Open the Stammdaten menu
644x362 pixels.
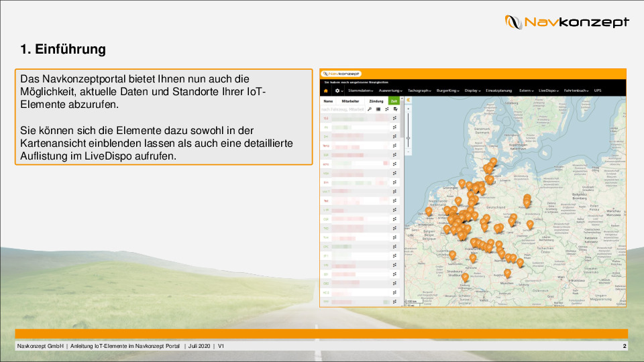pos(361,90)
